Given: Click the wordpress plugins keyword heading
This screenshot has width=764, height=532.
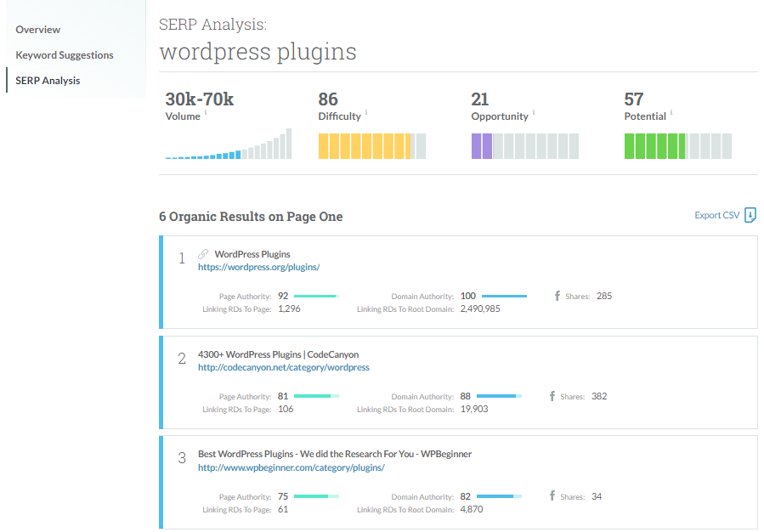Looking at the screenshot, I should (x=257, y=52).
